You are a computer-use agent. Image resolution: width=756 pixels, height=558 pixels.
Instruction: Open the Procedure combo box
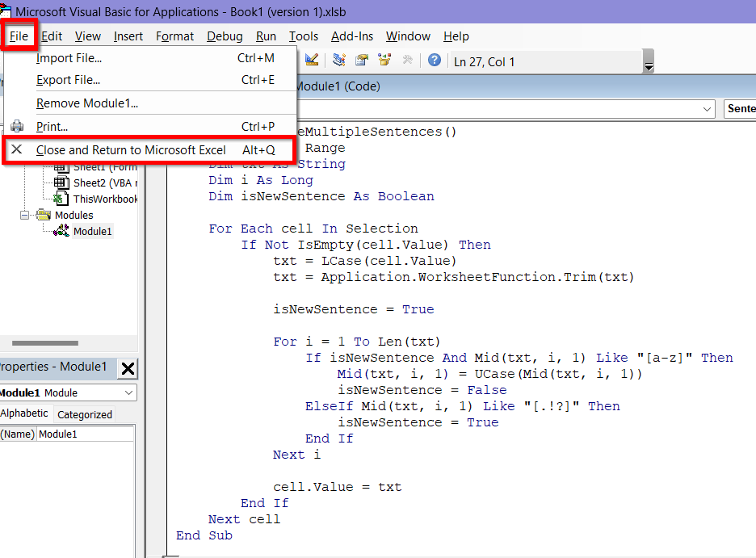[740, 109]
